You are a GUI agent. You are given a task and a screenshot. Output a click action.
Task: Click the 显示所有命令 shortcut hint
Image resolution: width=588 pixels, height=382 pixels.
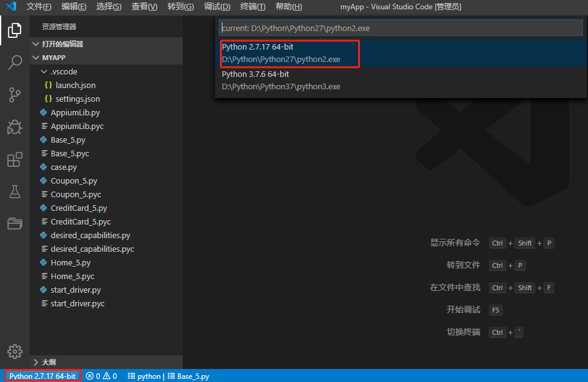pos(455,243)
